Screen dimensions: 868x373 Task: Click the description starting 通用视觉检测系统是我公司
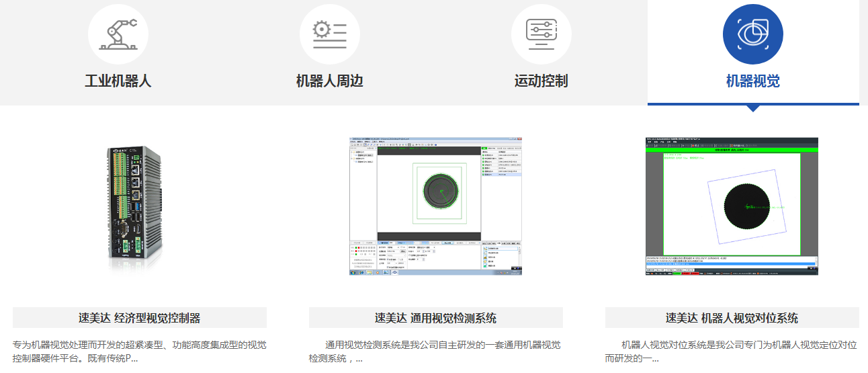click(x=435, y=351)
